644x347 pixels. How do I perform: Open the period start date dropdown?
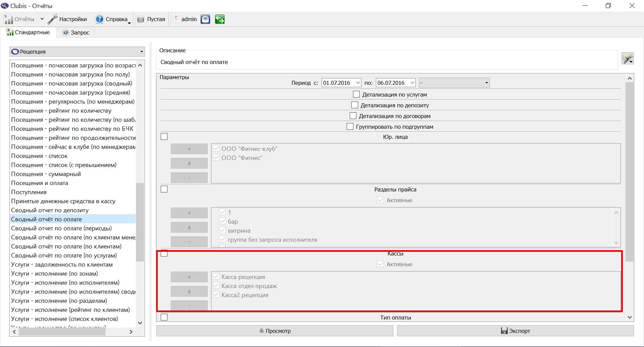[x=358, y=83]
